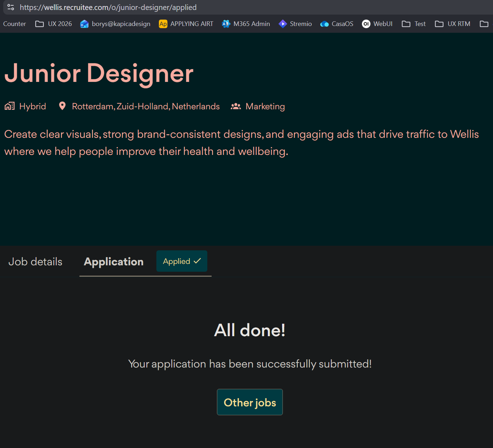This screenshot has height=448, width=493.
Task: Click the URL in the address bar
Action: [108, 7]
